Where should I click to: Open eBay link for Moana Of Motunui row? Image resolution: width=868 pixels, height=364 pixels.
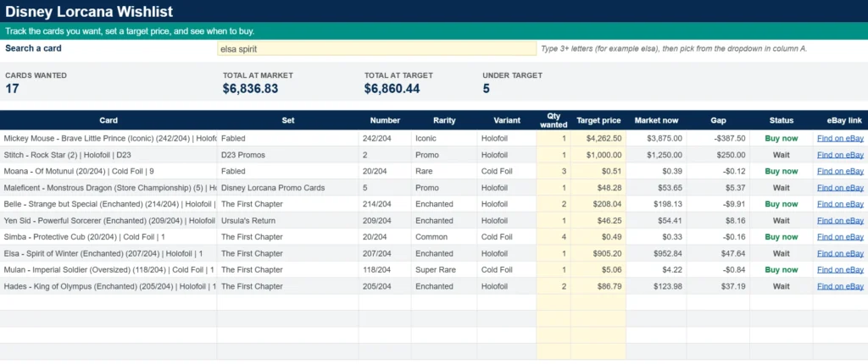tap(840, 172)
